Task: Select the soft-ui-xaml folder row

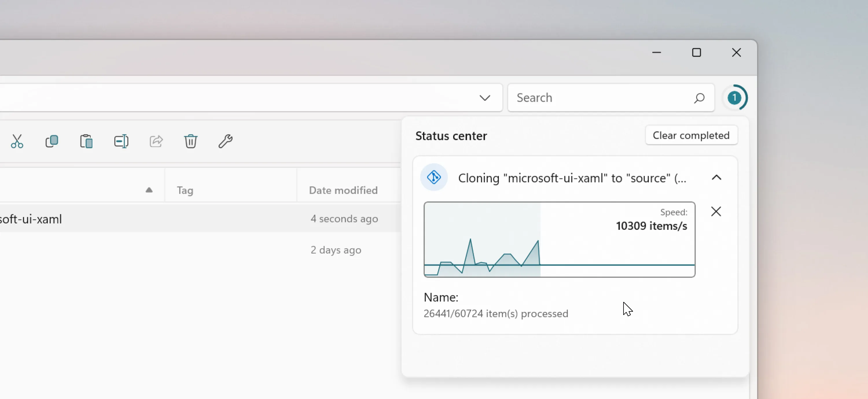Action: [200, 219]
